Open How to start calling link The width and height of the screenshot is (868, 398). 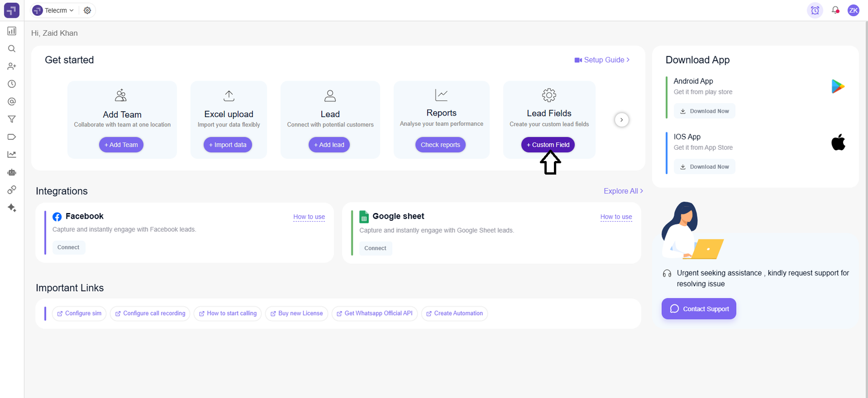click(228, 313)
